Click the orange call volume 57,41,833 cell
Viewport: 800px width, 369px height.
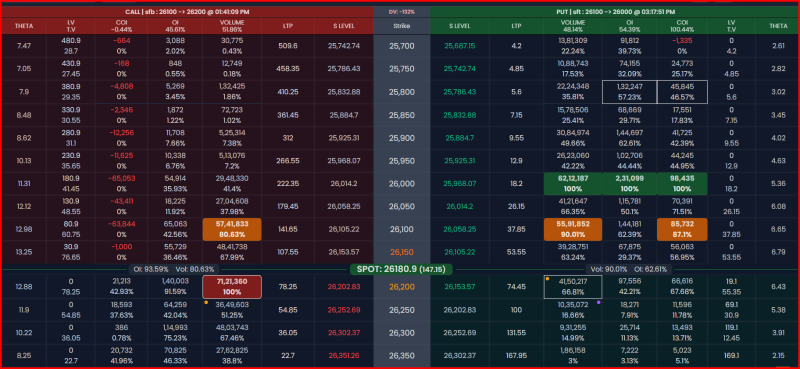pyautogui.click(x=232, y=229)
